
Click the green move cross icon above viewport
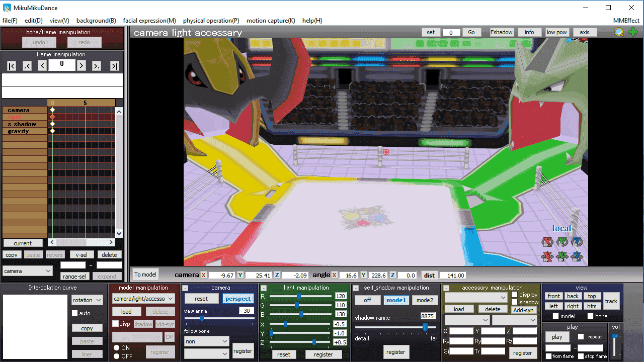(633, 32)
